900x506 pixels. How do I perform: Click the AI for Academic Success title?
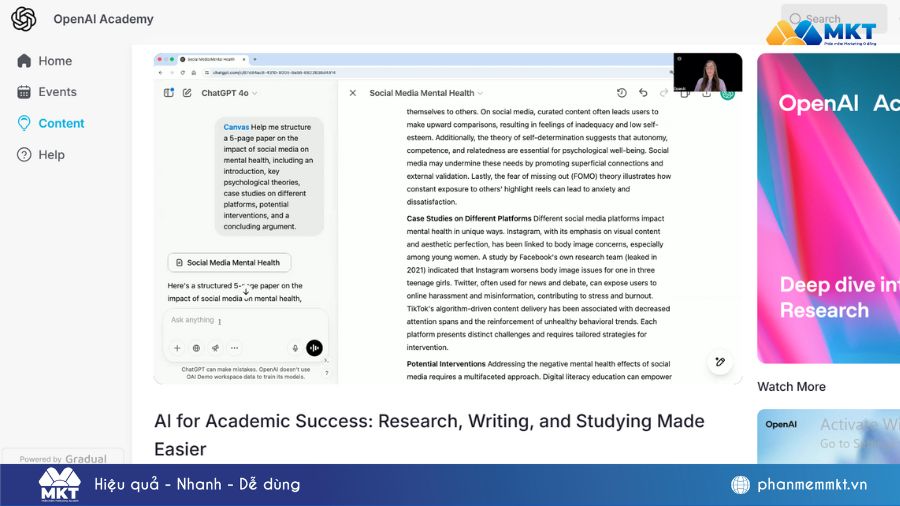pyautogui.click(x=429, y=435)
